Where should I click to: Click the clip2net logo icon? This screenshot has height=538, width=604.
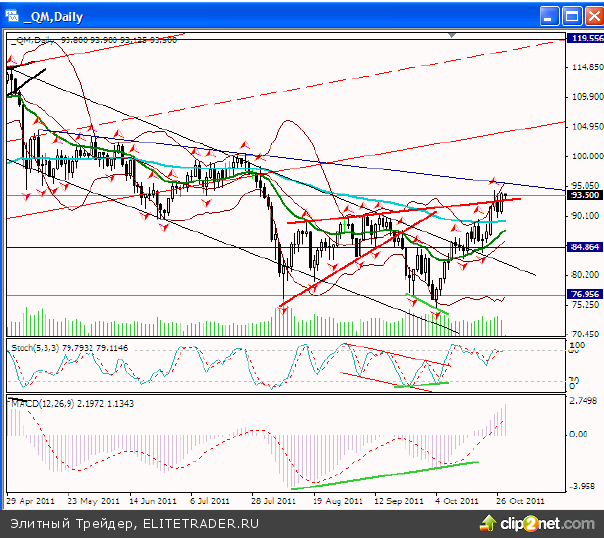[489, 522]
